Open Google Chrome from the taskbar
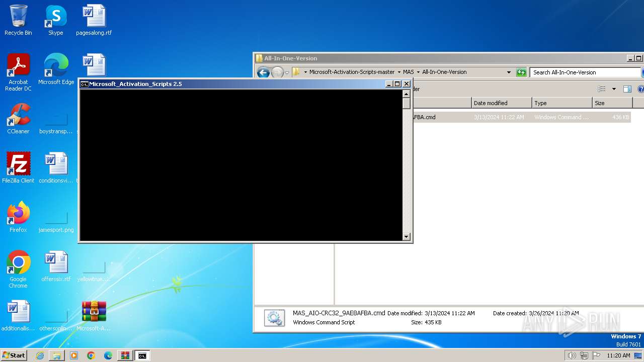The width and height of the screenshot is (644, 362). pos(91,355)
